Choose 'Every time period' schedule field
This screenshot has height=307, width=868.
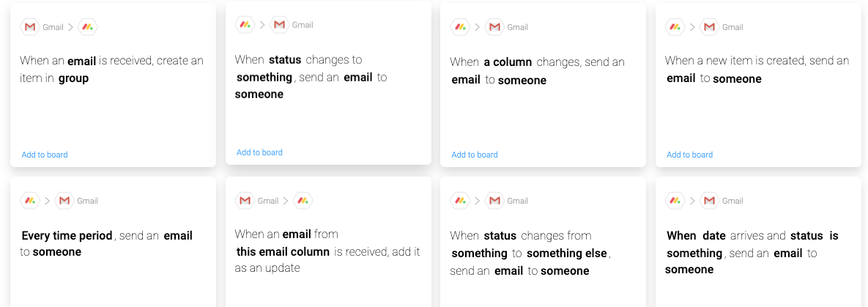pos(67,235)
